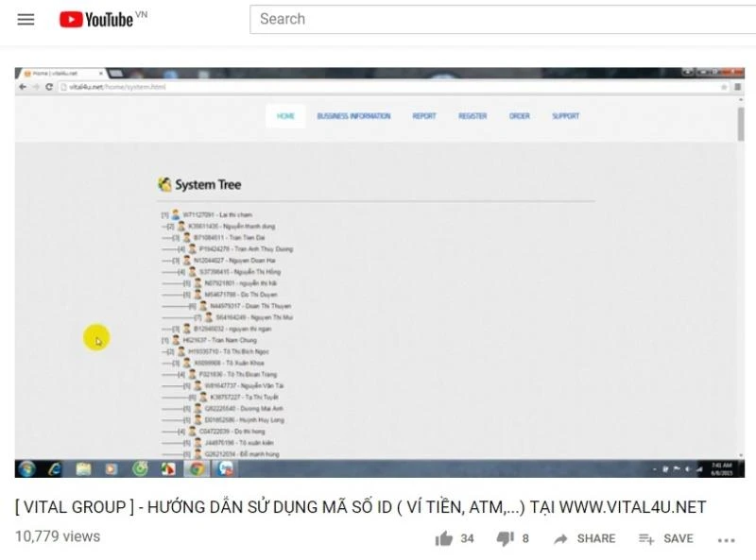Viewport: 756px width, 560px height.
Task: Click the Windows Start orb
Action: click(27, 468)
